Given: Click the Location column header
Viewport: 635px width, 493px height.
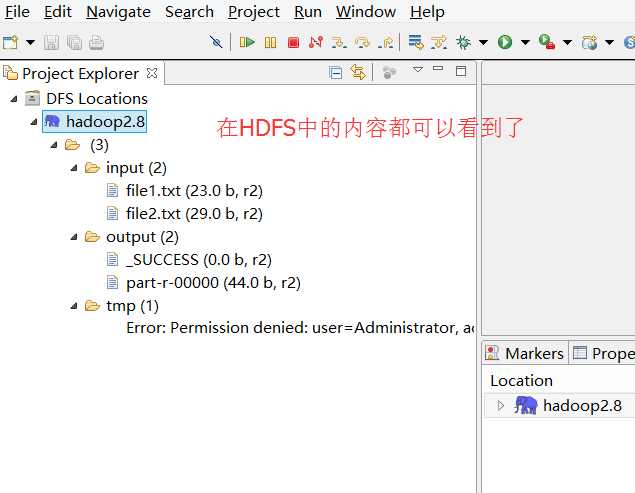Looking at the screenshot, I should pos(521,381).
